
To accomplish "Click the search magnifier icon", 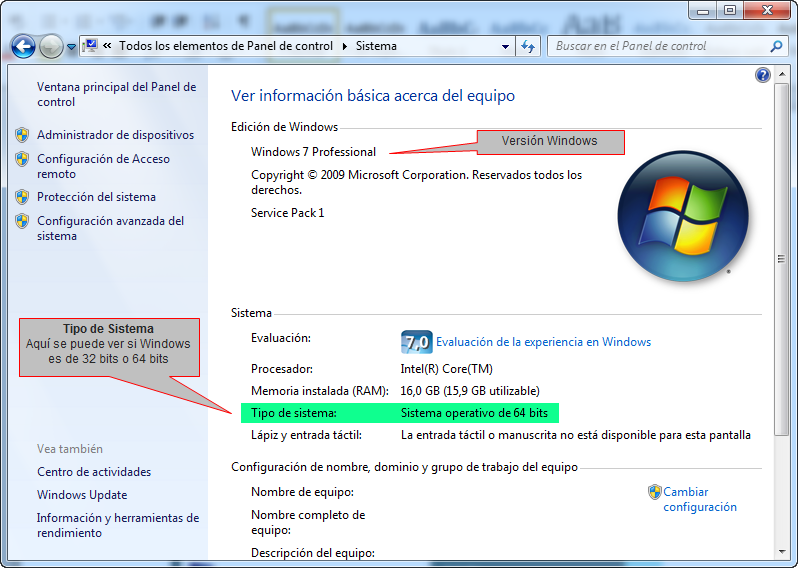I will tap(776, 46).
